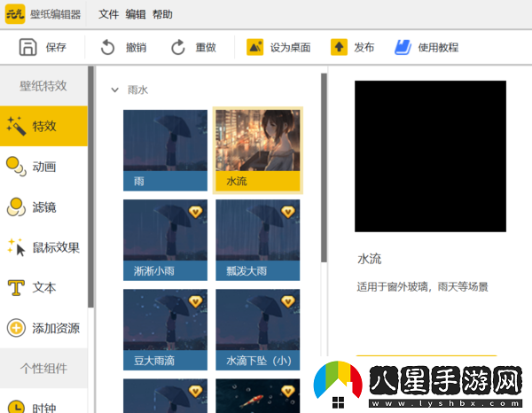Open the 编辑 menu
Viewport: 532px width, 413px height.
click(x=136, y=14)
